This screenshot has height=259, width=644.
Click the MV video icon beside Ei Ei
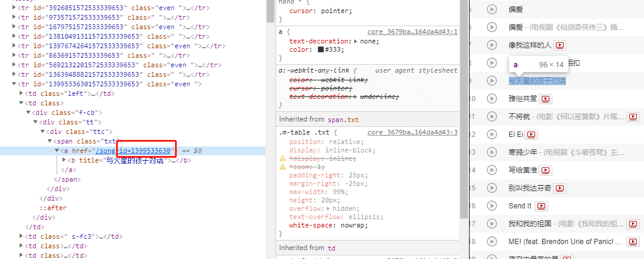click(532, 135)
